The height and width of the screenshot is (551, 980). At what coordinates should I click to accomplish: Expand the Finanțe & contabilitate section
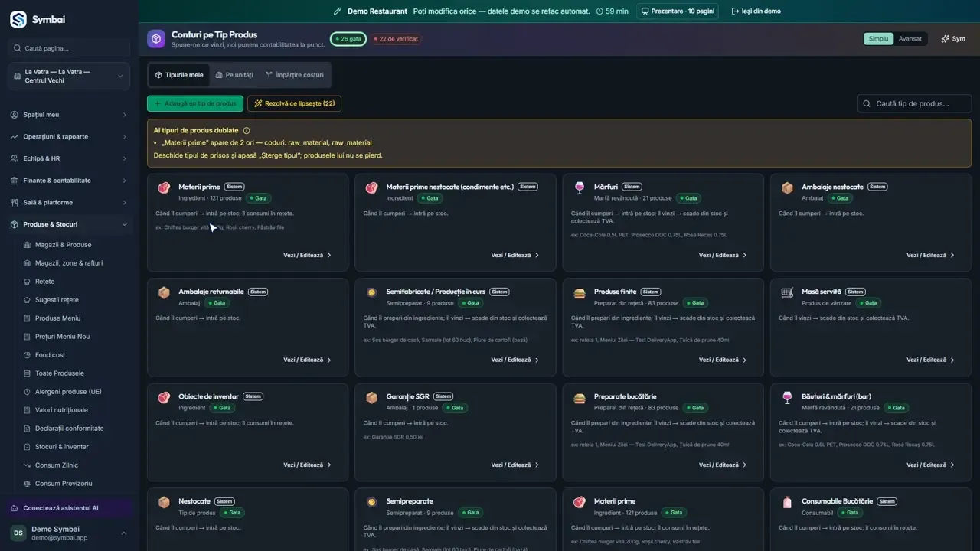(70, 181)
